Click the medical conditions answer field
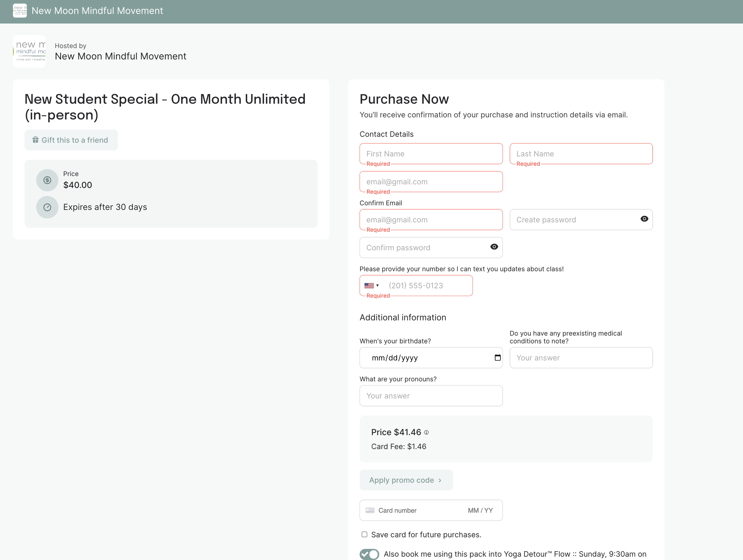 [581, 358]
